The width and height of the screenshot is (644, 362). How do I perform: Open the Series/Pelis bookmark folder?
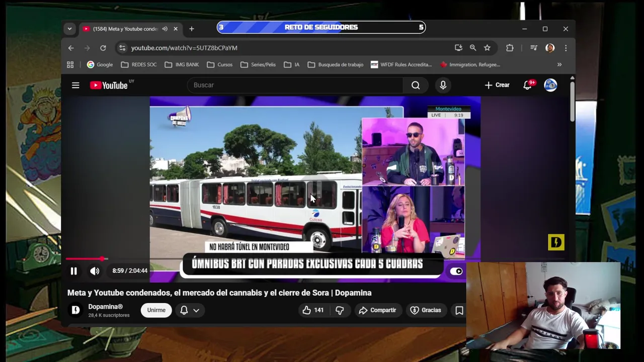[258, 64]
